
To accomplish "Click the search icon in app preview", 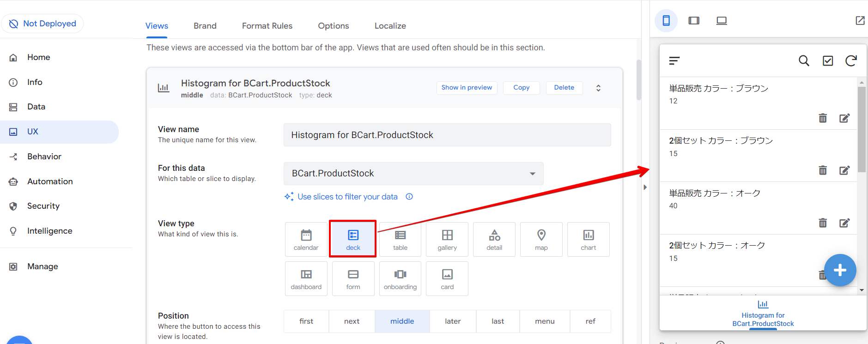I will point(804,61).
